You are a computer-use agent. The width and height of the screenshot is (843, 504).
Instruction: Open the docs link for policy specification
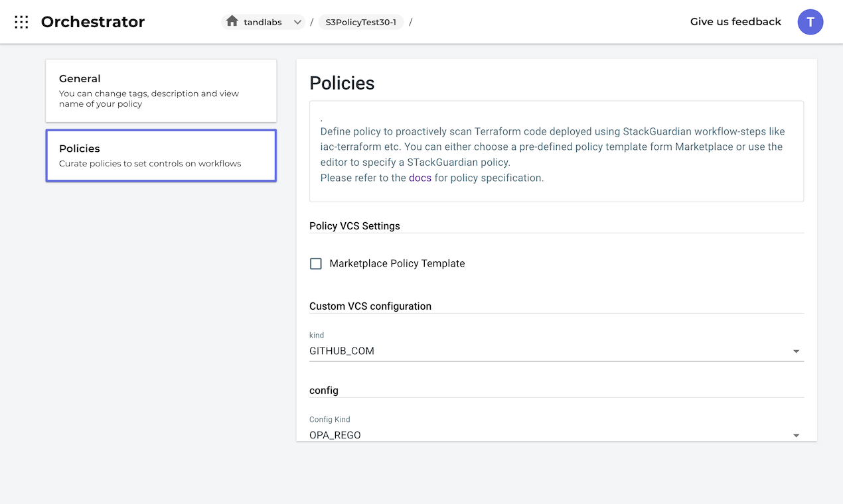tap(420, 178)
